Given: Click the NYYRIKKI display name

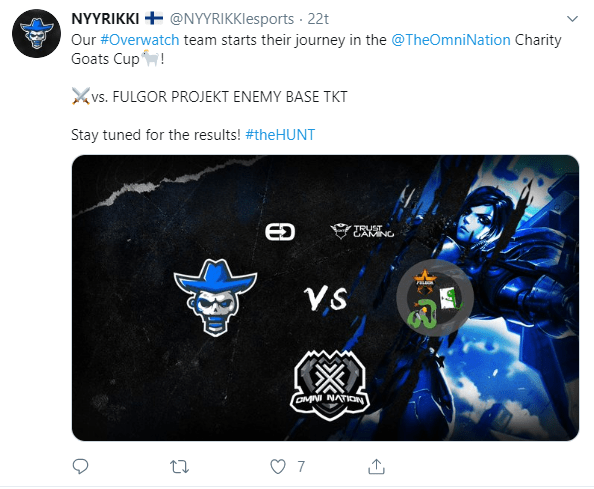Looking at the screenshot, I should [x=105, y=19].
